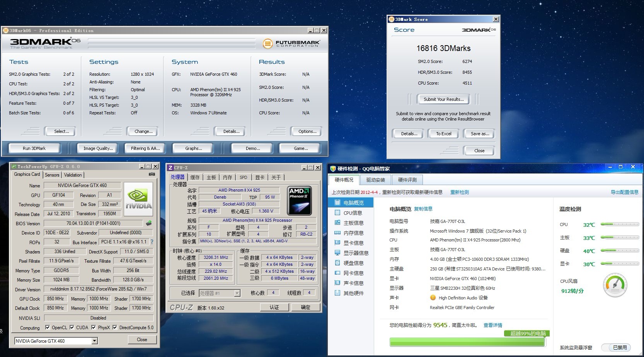Click the Futuremark logo in 3DMark06
This screenshot has width=644, height=357.
tap(291, 44)
